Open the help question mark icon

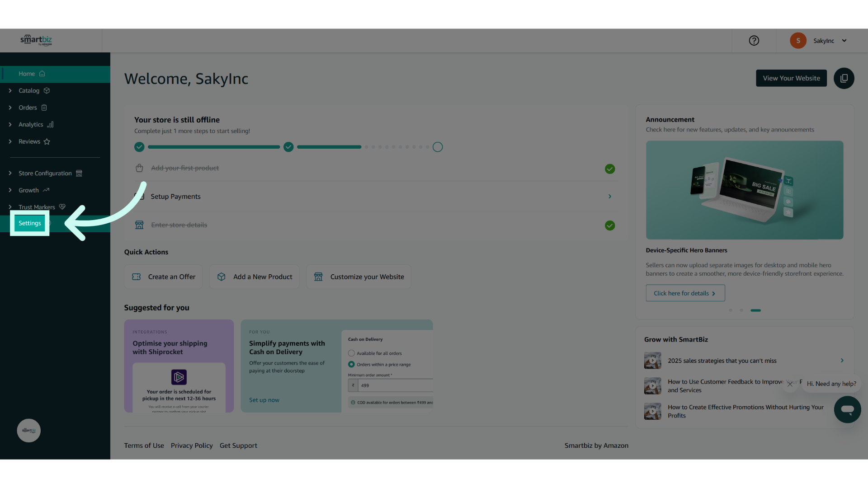point(754,41)
